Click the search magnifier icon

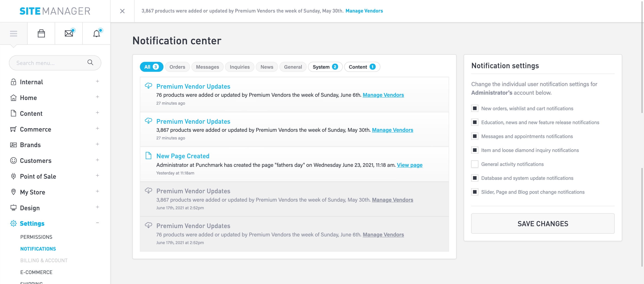click(90, 63)
